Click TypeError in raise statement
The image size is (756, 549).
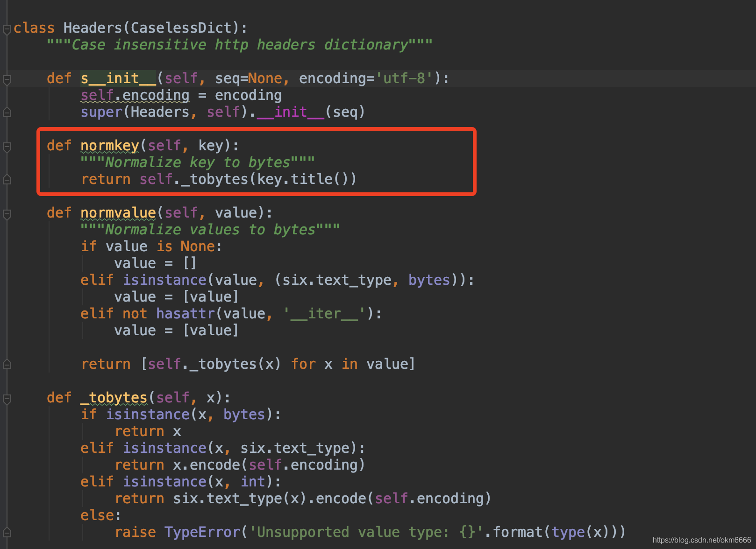click(x=202, y=532)
